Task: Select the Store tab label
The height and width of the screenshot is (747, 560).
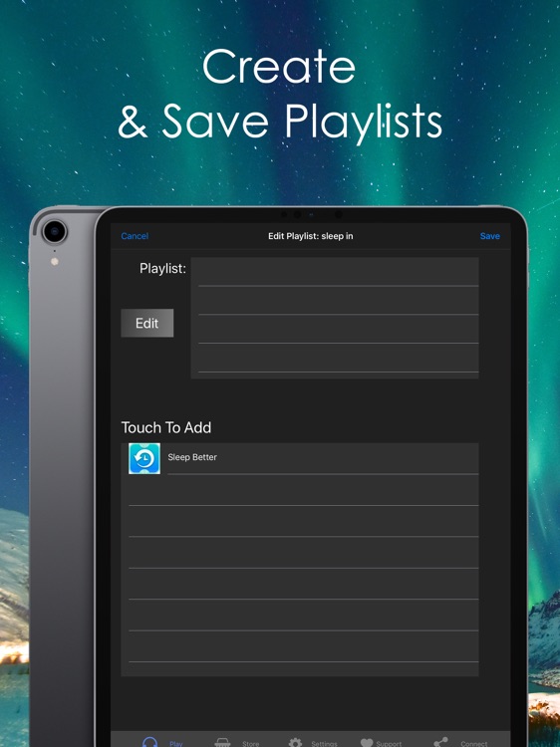Action: [251, 744]
